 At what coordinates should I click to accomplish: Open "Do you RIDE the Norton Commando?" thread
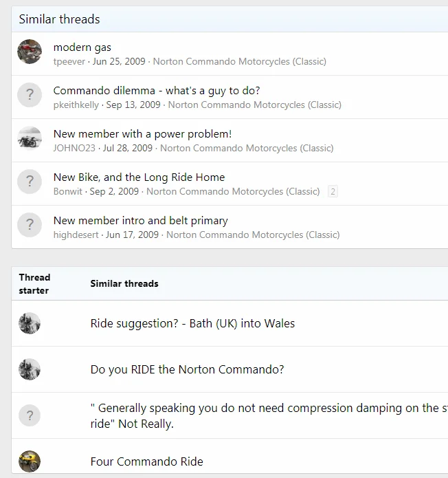pyautogui.click(x=187, y=369)
